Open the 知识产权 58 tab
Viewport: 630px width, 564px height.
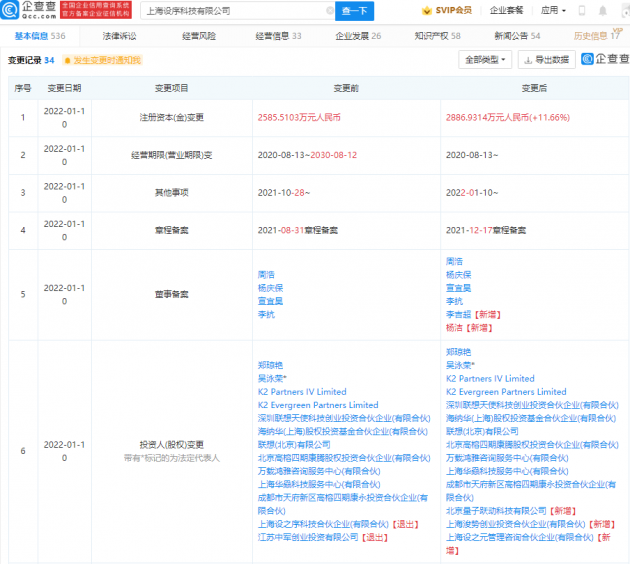(x=438, y=36)
